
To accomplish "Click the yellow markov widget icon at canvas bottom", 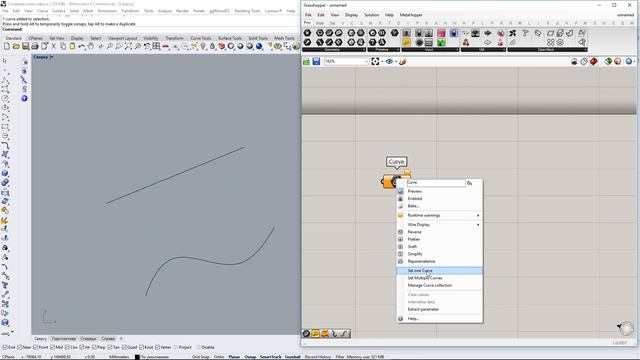I will click(316, 333).
